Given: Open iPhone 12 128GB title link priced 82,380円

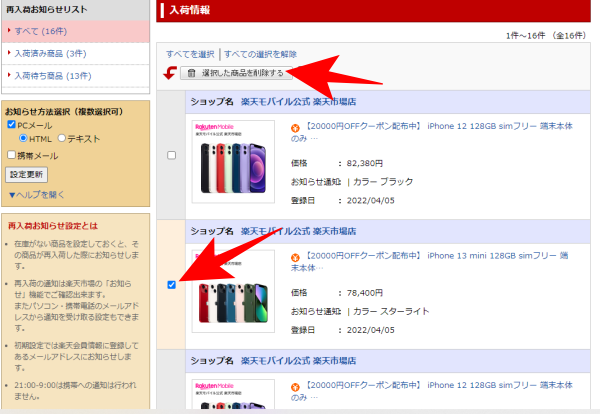Looking at the screenshot, I should [432, 132].
